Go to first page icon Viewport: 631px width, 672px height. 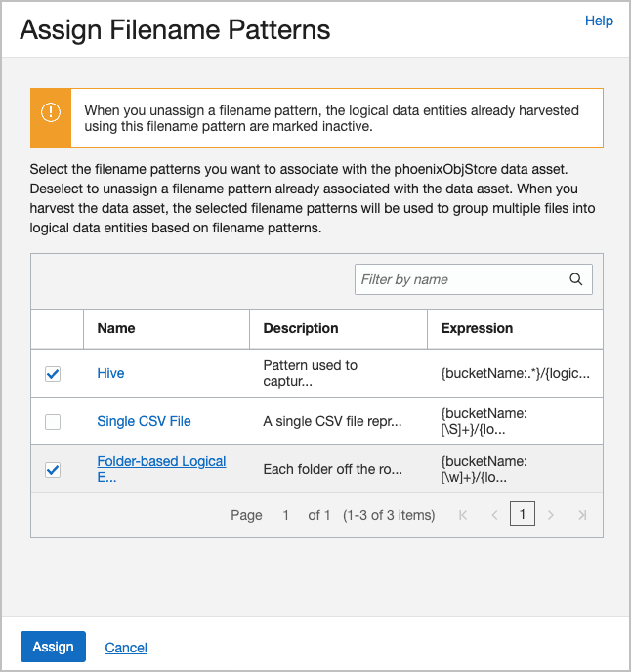click(463, 515)
